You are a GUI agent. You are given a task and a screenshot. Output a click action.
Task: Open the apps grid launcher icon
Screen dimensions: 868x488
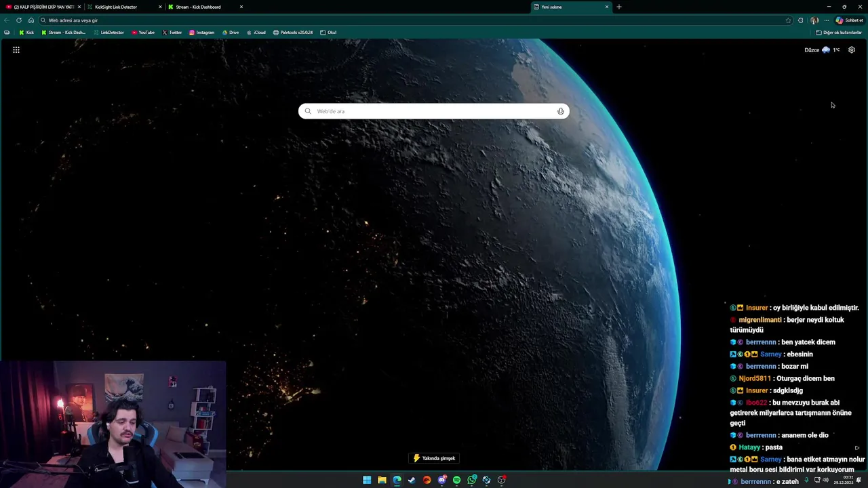[16, 49]
